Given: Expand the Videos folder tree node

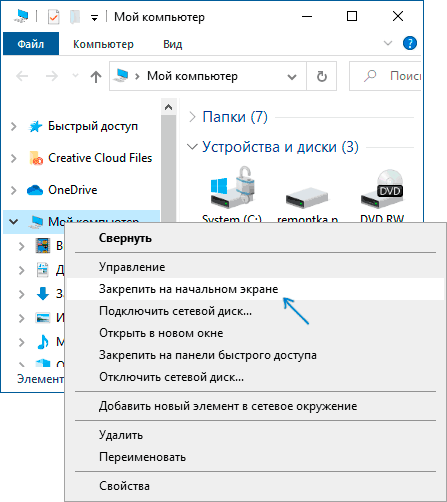Looking at the screenshot, I should click(x=22, y=246).
